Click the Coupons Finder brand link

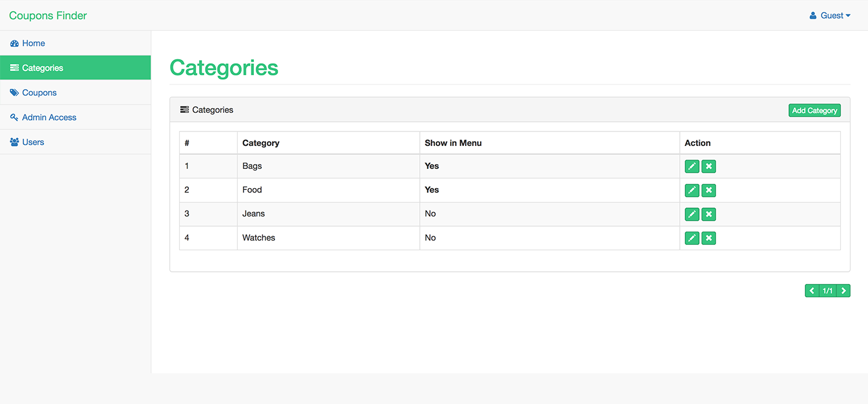48,16
